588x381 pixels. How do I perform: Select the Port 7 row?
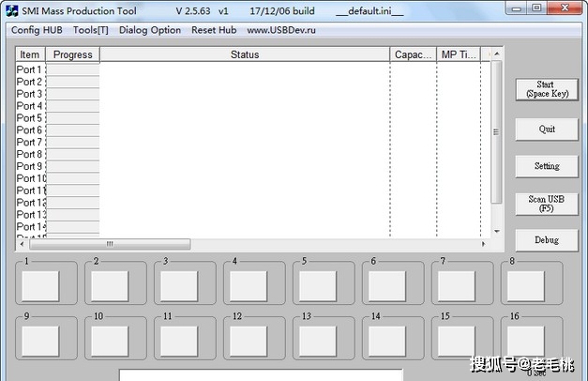point(253,142)
